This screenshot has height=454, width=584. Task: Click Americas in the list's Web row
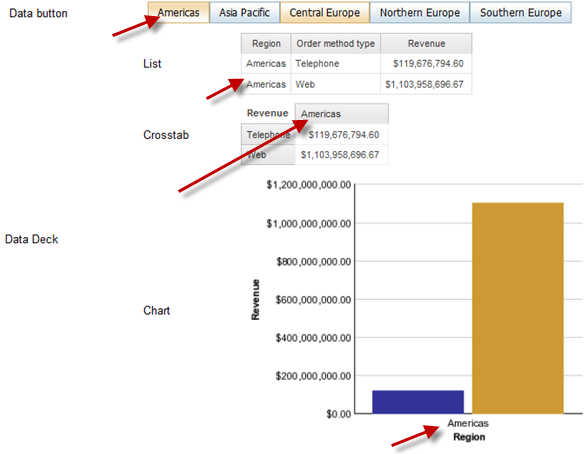tap(266, 85)
